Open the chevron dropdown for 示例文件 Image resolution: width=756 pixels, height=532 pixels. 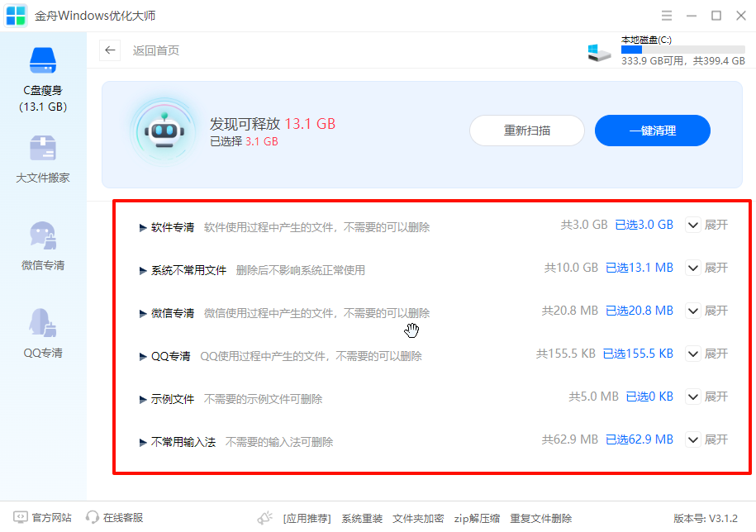[x=693, y=397]
